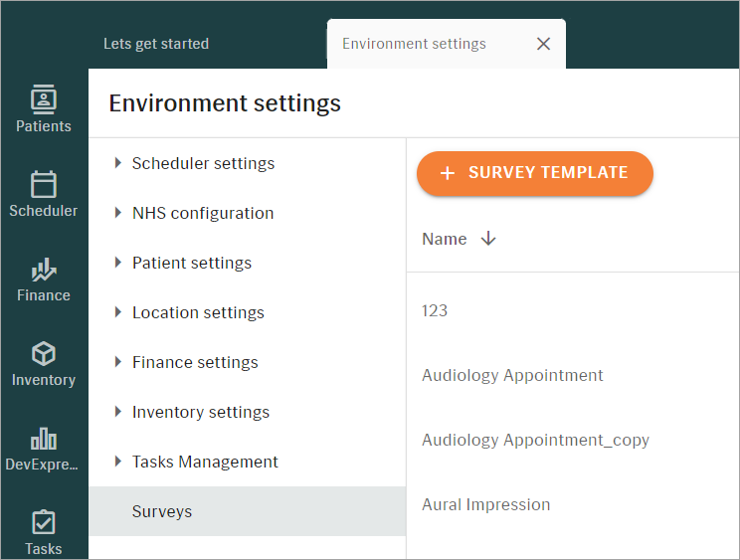The image size is (740, 560).
Task: Open the DevExpress bar chart icon
Action: coord(44,439)
